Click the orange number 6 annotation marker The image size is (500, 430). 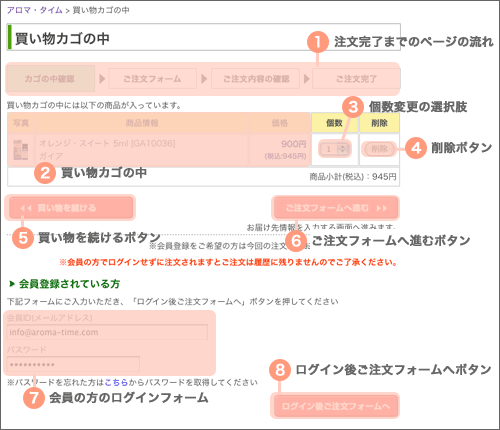pyautogui.click(x=296, y=241)
